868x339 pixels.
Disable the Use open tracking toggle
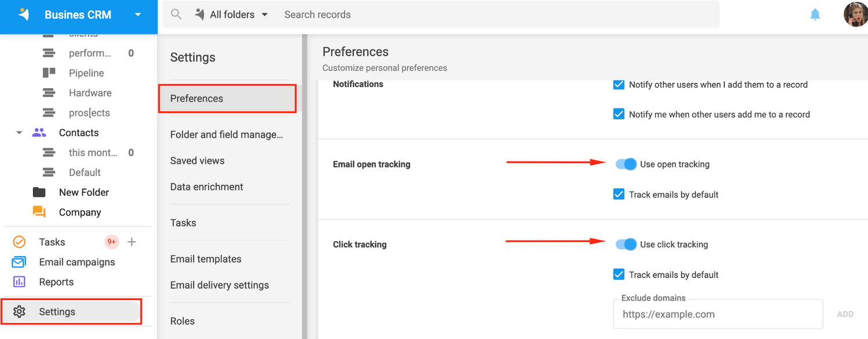(626, 164)
